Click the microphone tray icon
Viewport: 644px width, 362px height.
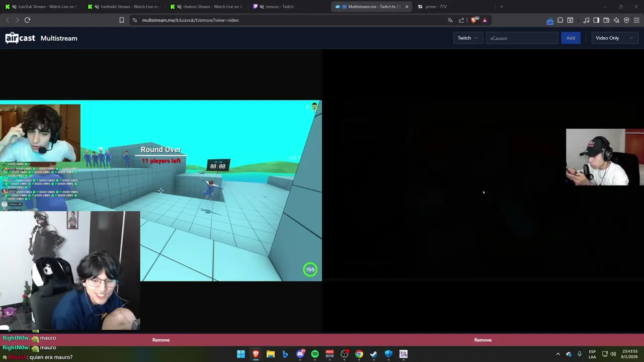tap(580, 354)
